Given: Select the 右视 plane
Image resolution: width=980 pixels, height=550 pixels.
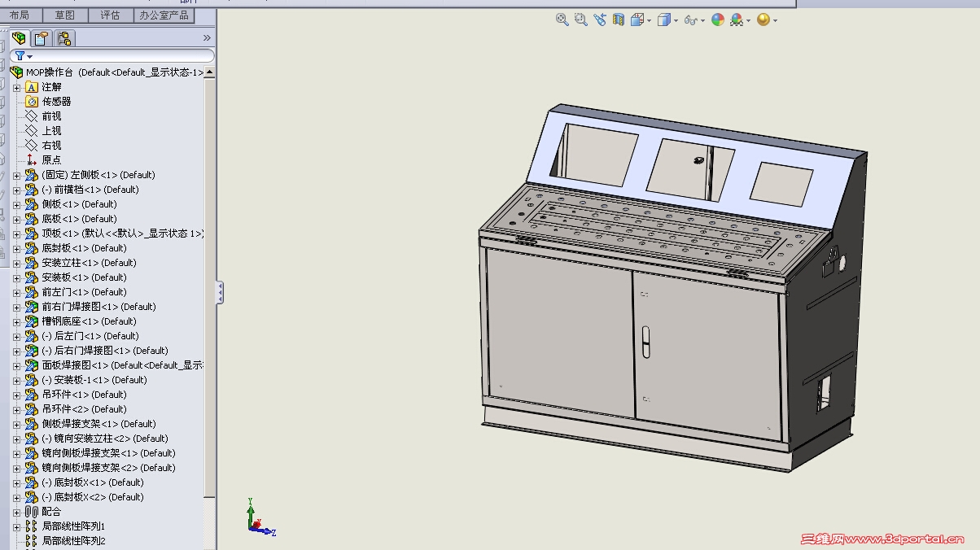Looking at the screenshot, I should (51, 146).
